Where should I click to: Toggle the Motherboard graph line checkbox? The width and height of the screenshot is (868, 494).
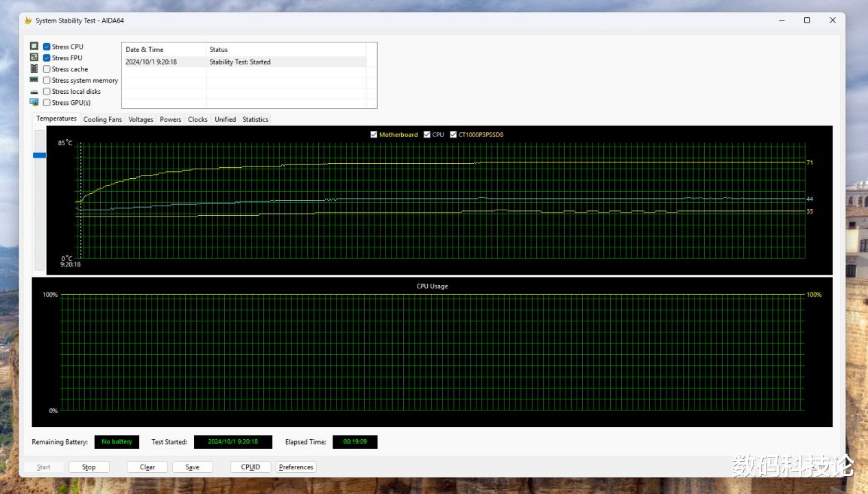point(374,134)
